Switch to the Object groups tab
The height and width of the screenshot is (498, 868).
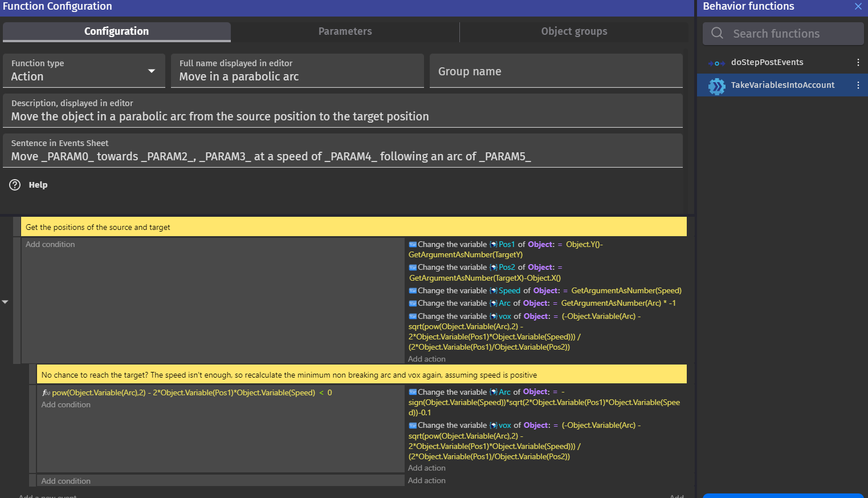pyautogui.click(x=574, y=31)
